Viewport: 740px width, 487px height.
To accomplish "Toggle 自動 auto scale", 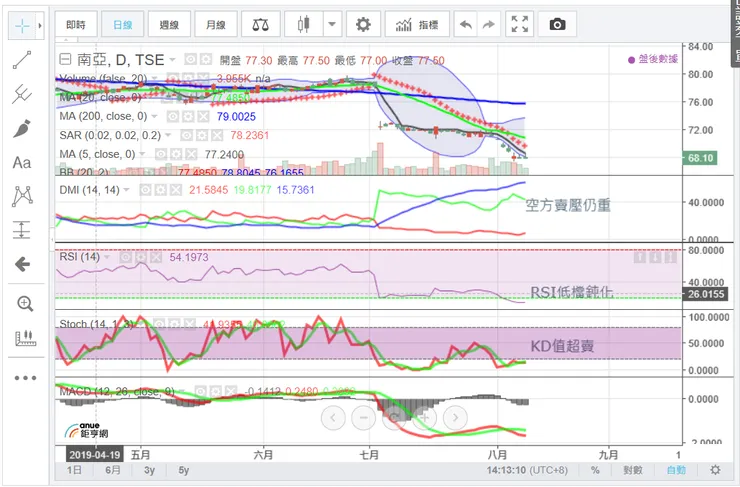I will 676,470.
